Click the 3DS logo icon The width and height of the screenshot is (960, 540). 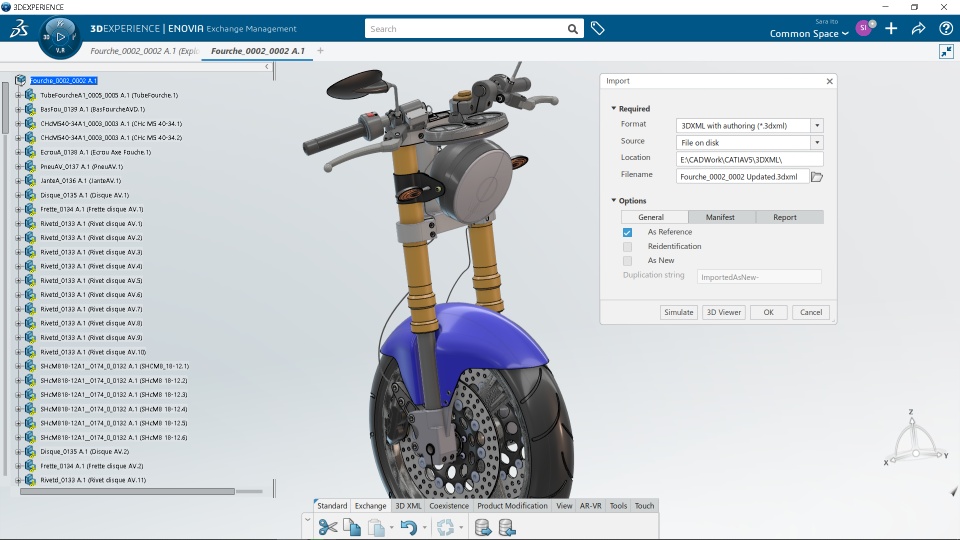[x=19, y=28]
